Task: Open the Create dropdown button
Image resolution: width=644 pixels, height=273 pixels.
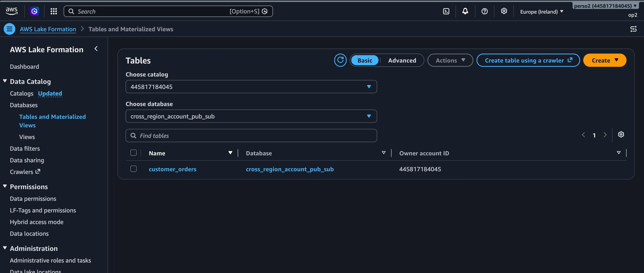Action: coord(604,61)
